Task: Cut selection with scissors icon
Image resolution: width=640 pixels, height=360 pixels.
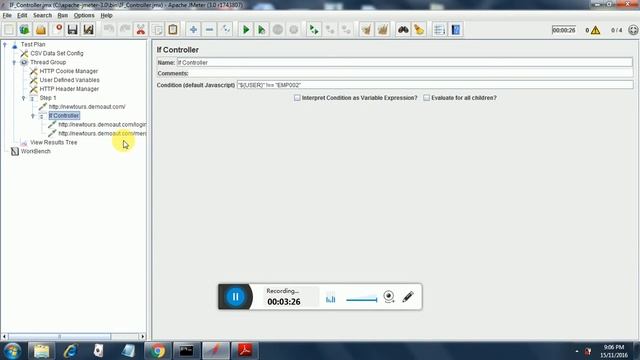Action: 141,29
